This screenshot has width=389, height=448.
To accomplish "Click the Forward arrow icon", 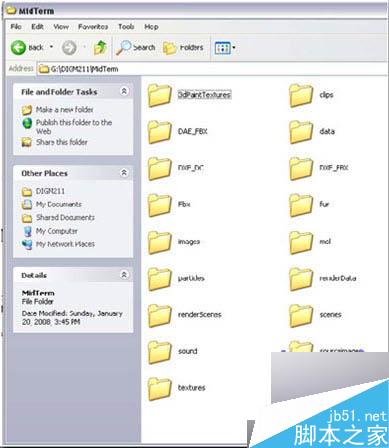I will (69, 48).
